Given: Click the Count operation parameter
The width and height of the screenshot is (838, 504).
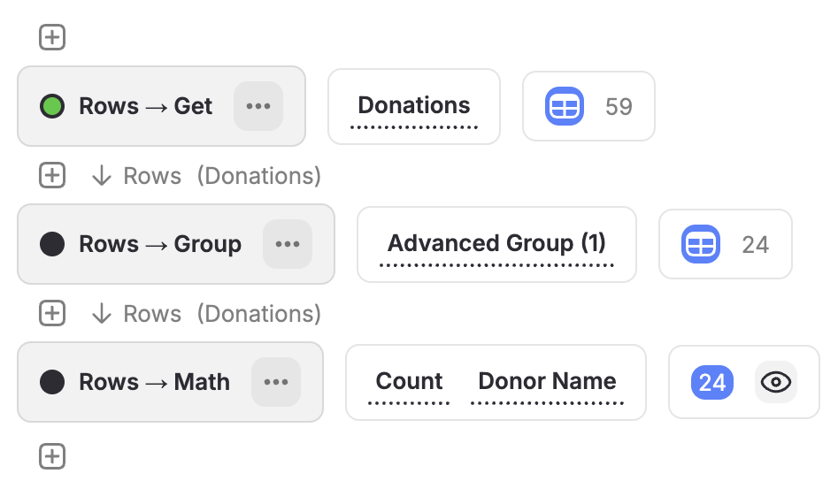Looking at the screenshot, I should [x=409, y=382].
